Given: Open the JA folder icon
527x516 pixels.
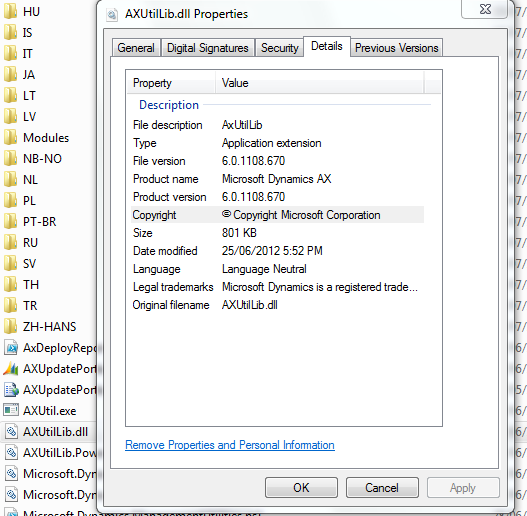Looking at the screenshot, I should tap(10, 75).
